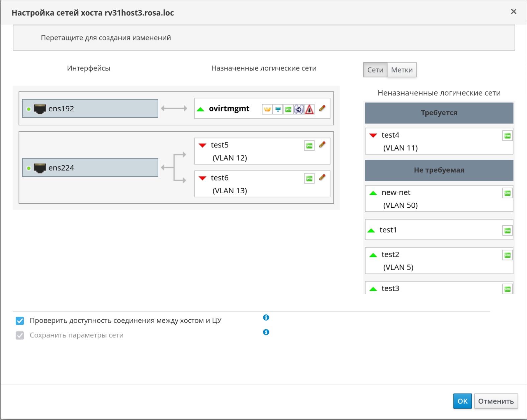Edit the test5 network with pencil icon
This screenshot has width=527, height=420.
pos(322,145)
